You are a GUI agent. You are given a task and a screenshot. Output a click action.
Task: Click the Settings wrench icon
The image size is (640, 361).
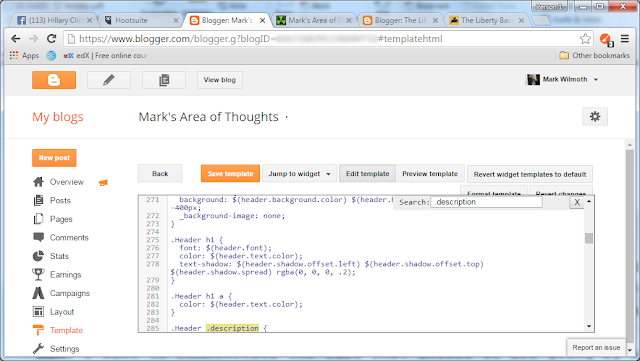pyautogui.click(x=38, y=349)
